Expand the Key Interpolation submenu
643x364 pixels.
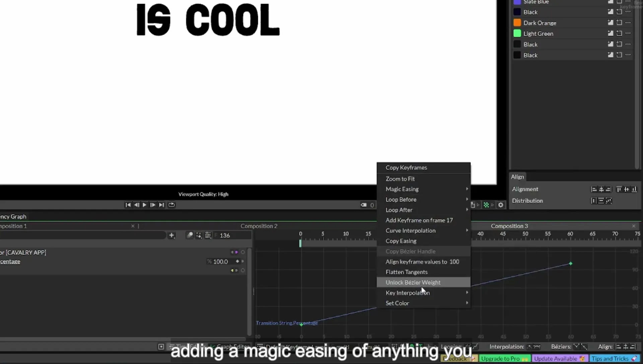click(424, 293)
